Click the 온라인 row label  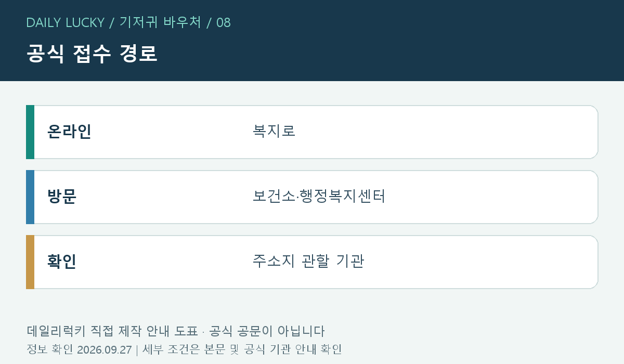[69, 132]
